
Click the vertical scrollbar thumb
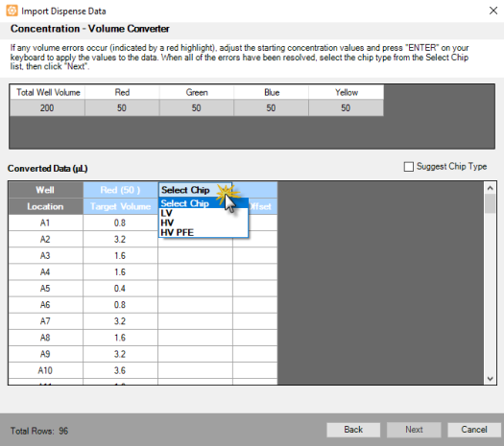click(x=490, y=203)
